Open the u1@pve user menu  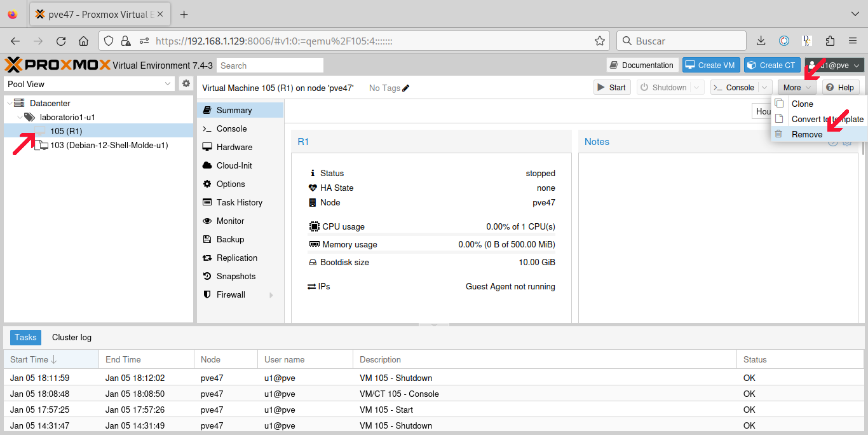tap(834, 65)
